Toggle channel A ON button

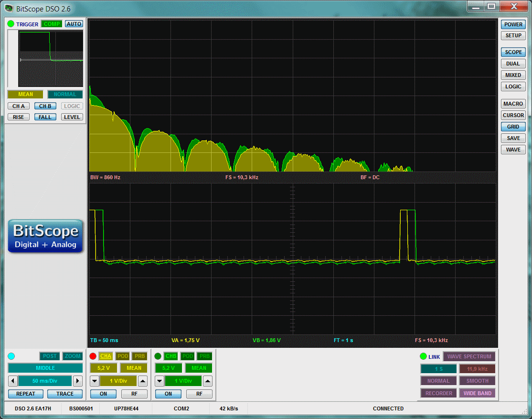click(x=103, y=394)
